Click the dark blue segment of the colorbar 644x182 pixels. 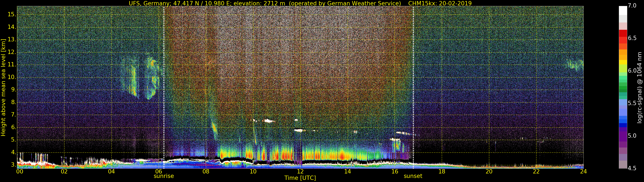(623, 125)
